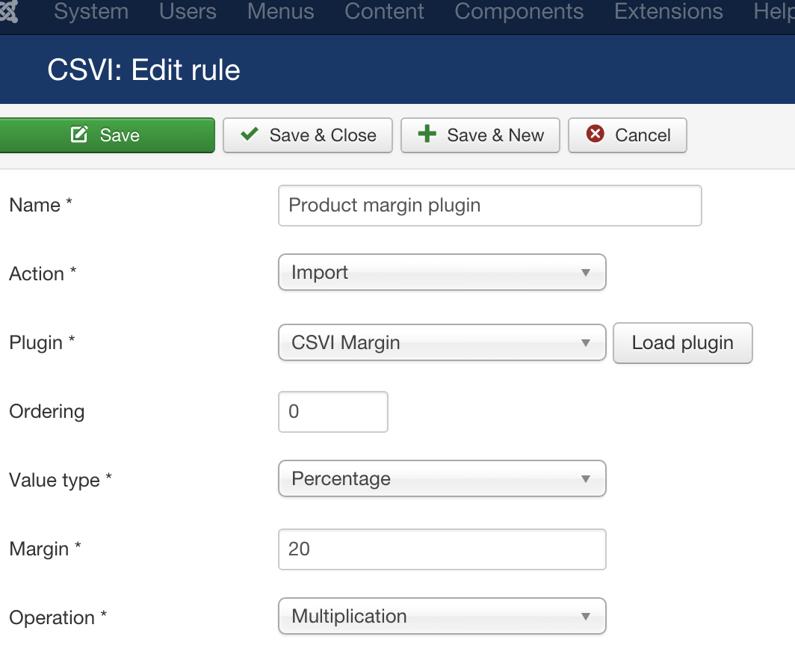The height and width of the screenshot is (672, 795).
Task: Click the Plugin field label
Action: tap(42, 343)
